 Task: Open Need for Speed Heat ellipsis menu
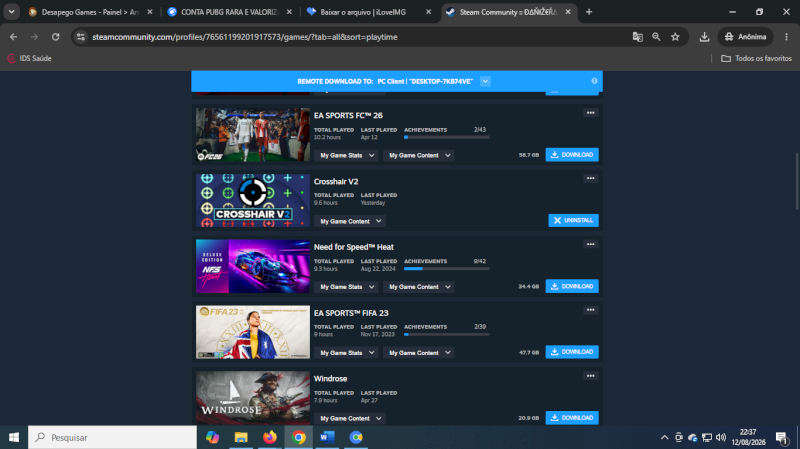pos(590,244)
